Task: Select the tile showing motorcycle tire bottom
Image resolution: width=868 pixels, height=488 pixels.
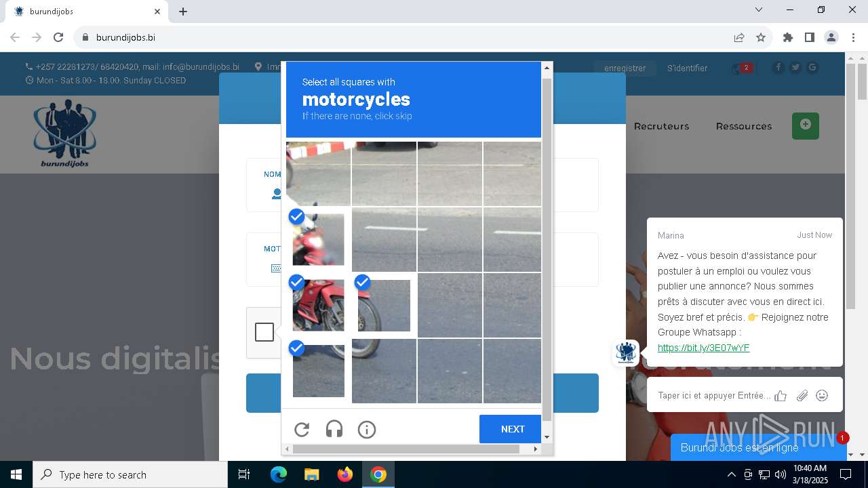Action: pos(384,371)
